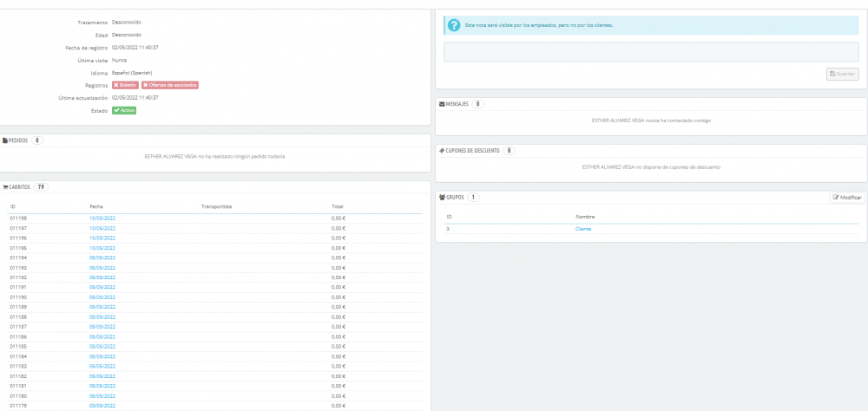The width and height of the screenshot is (868, 411).
Task: Open the date link for cart 011194
Action: (102, 258)
